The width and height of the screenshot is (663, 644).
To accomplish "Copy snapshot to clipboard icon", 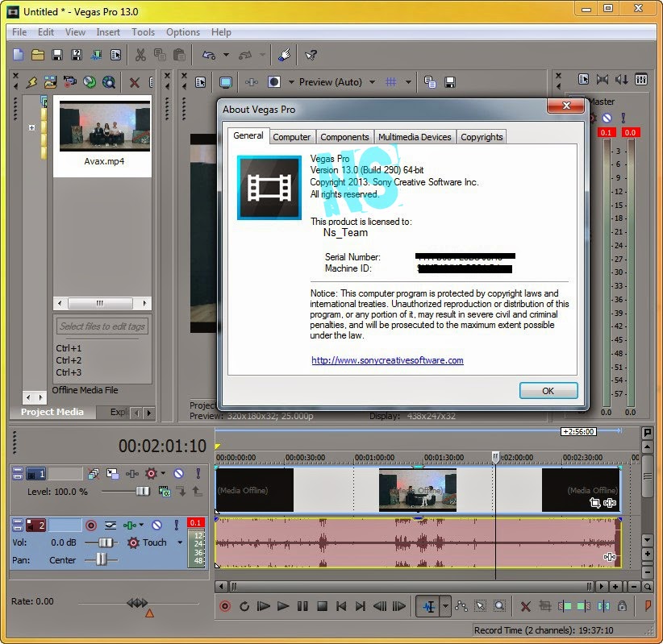I will coord(430,82).
